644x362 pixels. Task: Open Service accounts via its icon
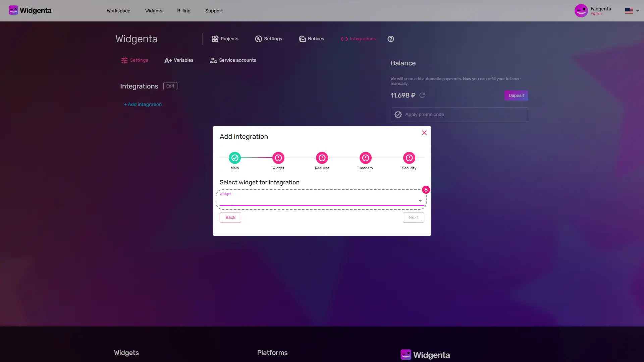point(213,60)
